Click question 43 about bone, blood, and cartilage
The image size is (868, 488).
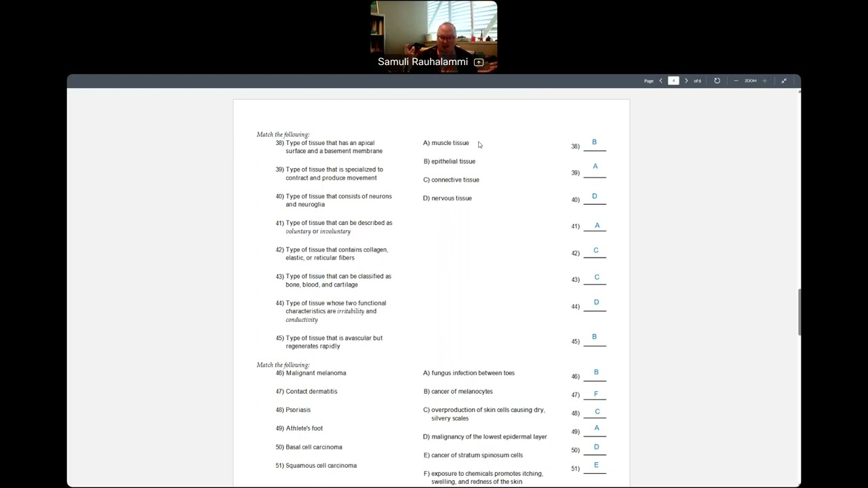point(334,281)
